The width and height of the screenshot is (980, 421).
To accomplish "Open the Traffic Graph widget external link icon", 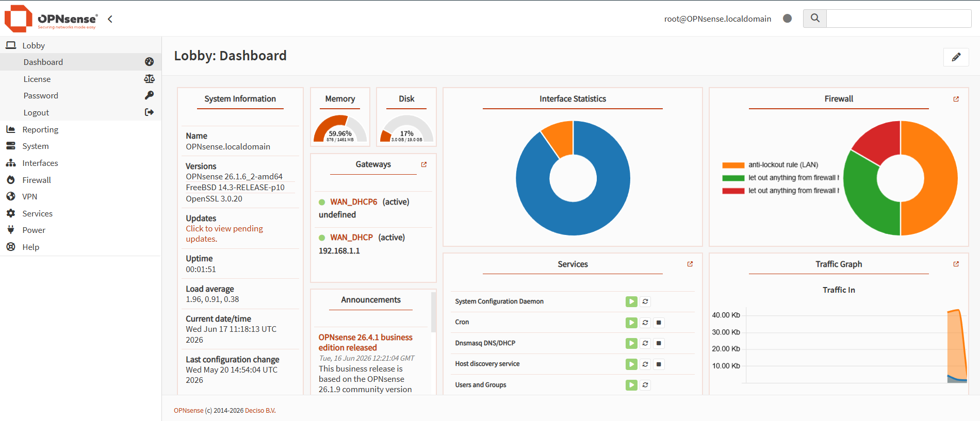I will pos(956,264).
